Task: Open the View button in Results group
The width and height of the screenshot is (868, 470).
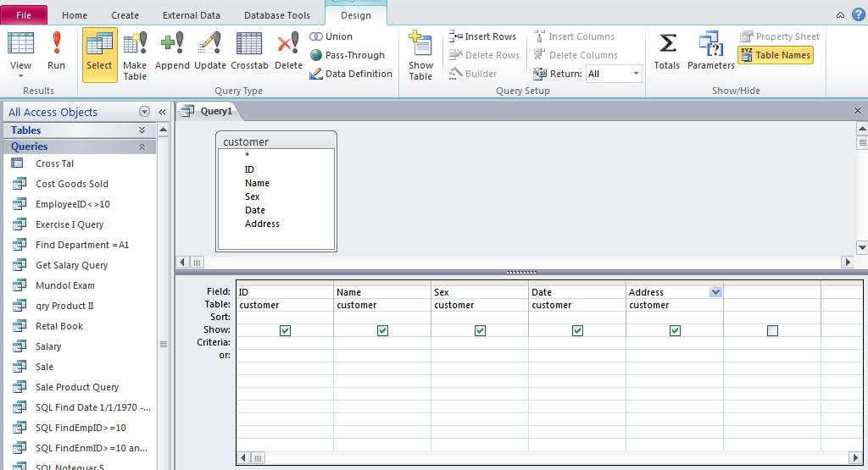Action: (x=20, y=48)
